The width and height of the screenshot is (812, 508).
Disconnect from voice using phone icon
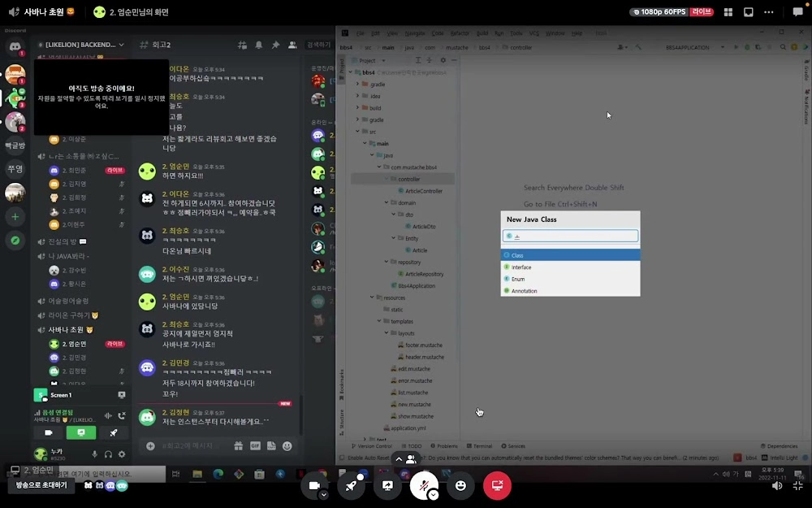122,415
